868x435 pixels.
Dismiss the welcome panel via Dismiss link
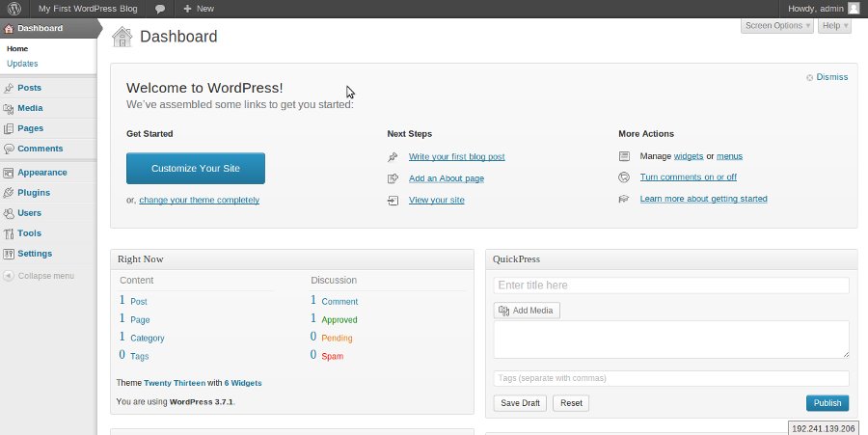tap(832, 77)
